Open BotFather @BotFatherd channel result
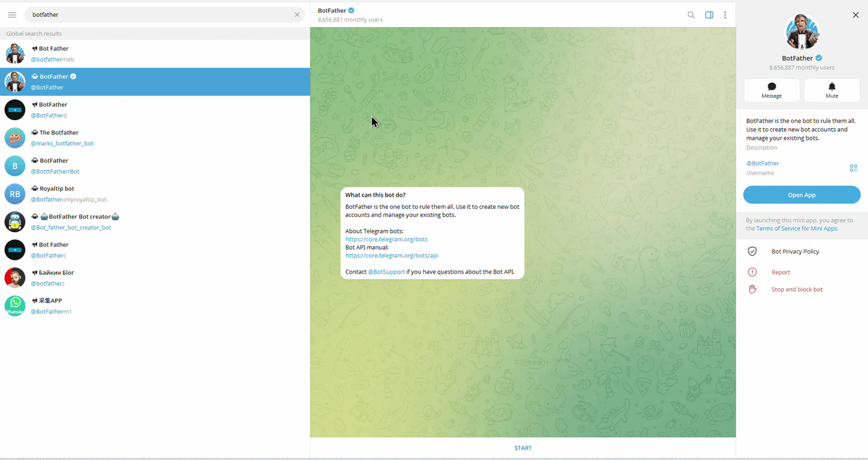Image resolution: width=868 pixels, height=460 pixels. [155, 110]
